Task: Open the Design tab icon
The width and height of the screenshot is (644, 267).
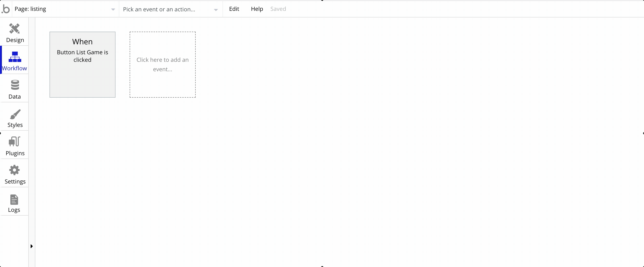Action: (15, 29)
